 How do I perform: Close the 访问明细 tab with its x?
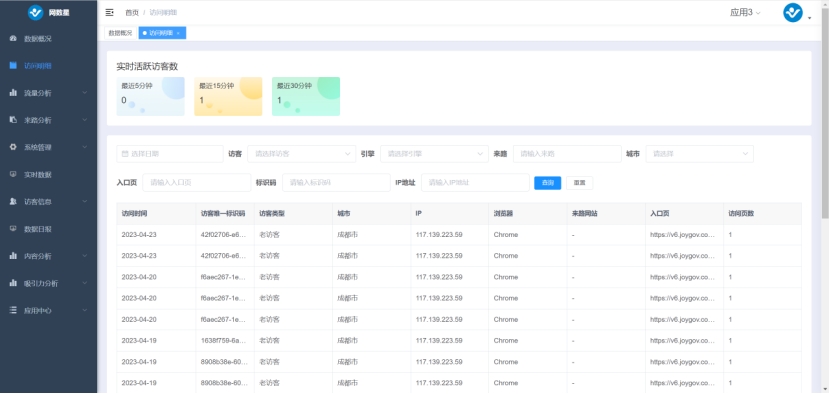click(x=178, y=33)
